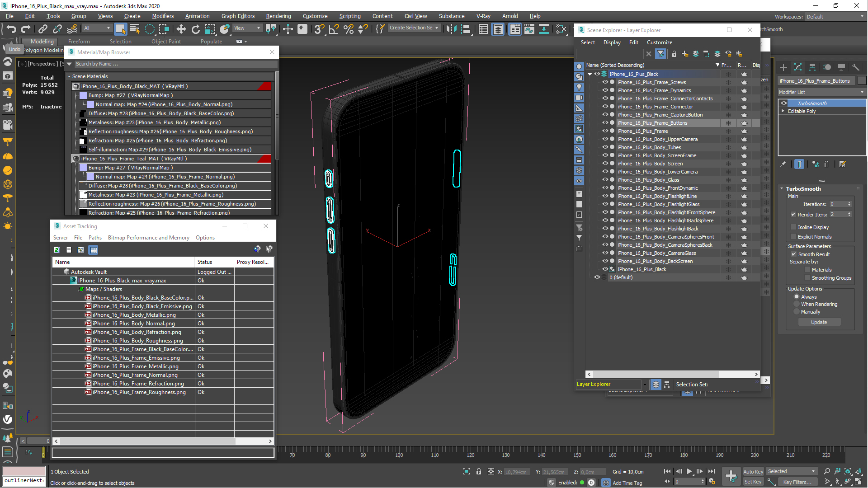Toggle eye icon of 0 (default) layer
This screenshot has width=868, height=488.
click(597, 277)
